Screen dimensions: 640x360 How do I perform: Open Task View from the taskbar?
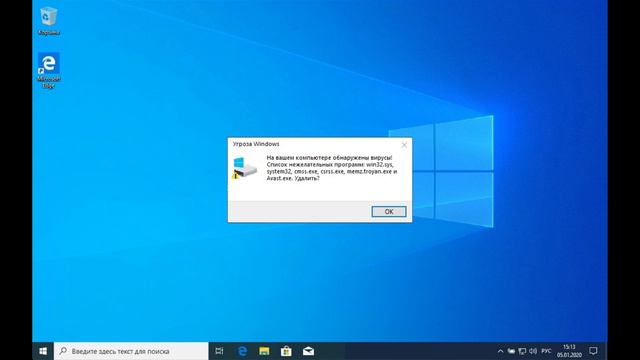tap(219, 351)
